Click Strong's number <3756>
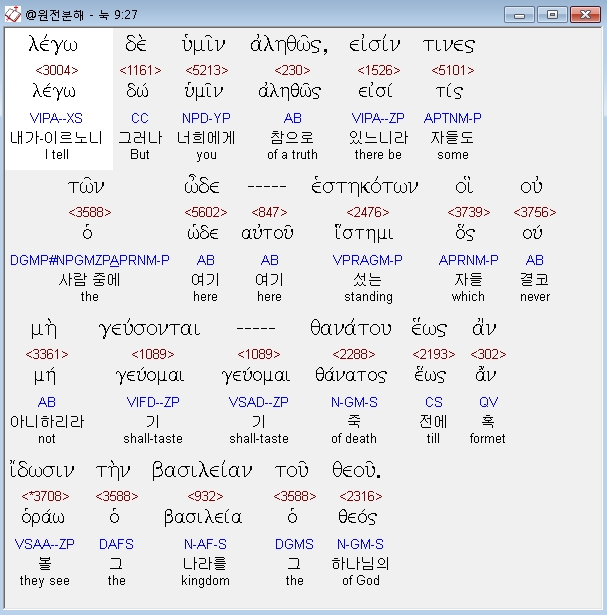Viewport: 607px width, 615px height. [x=535, y=212]
